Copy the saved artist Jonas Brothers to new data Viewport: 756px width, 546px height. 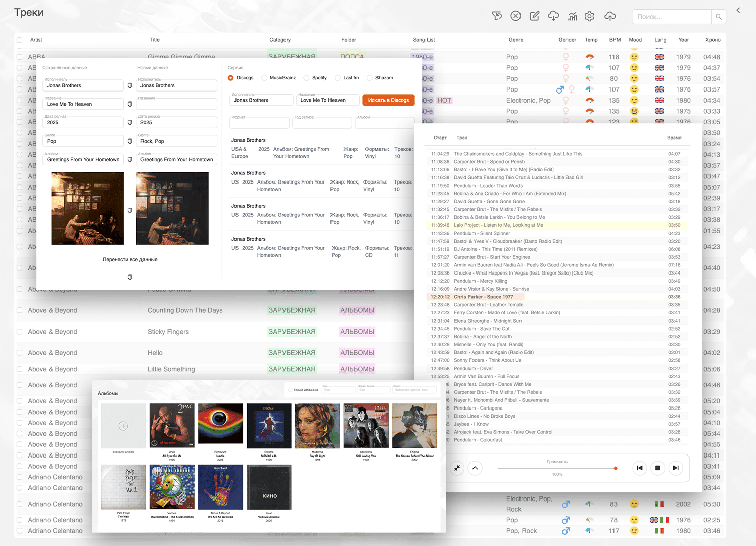point(130,86)
